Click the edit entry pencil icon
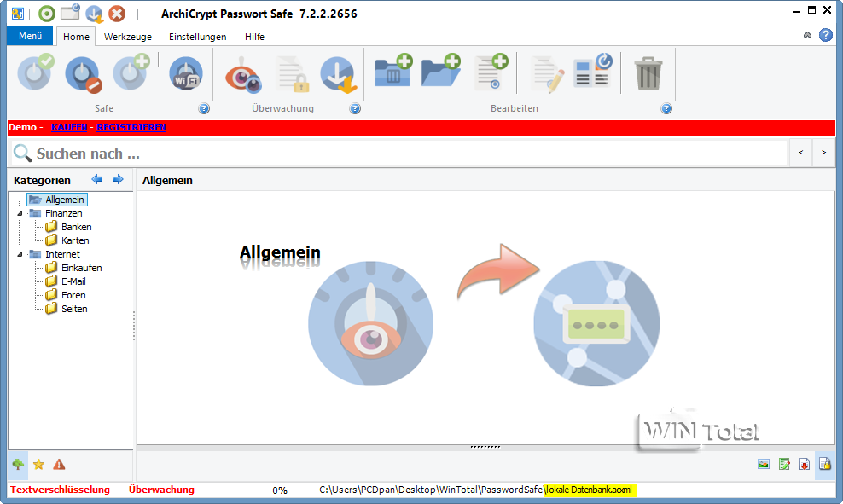 coord(548,74)
